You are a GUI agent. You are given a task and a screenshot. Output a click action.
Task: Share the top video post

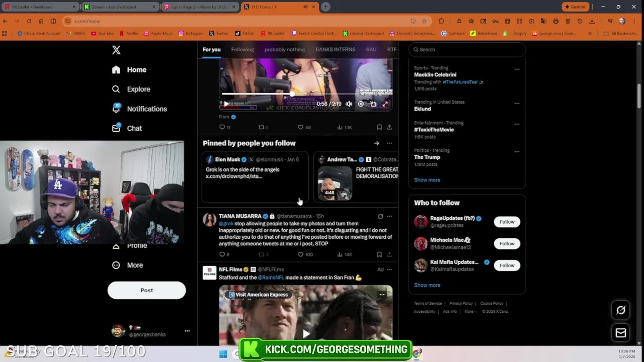(389, 127)
